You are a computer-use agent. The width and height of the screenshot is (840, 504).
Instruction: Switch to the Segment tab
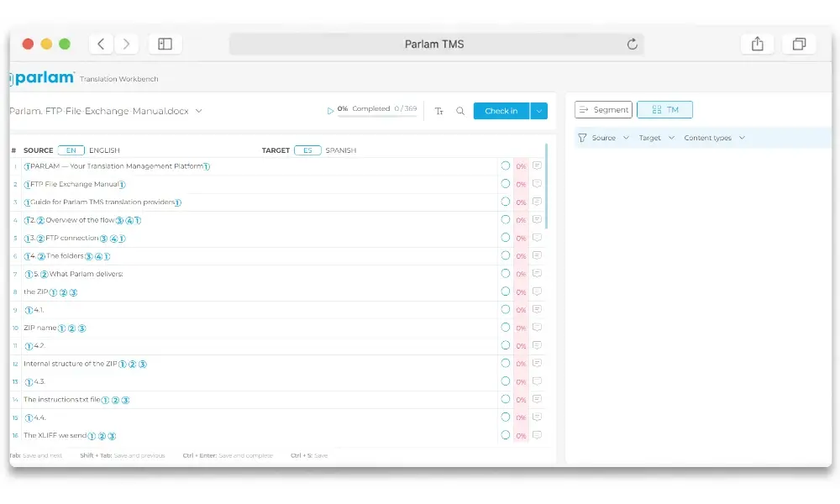point(603,110)
